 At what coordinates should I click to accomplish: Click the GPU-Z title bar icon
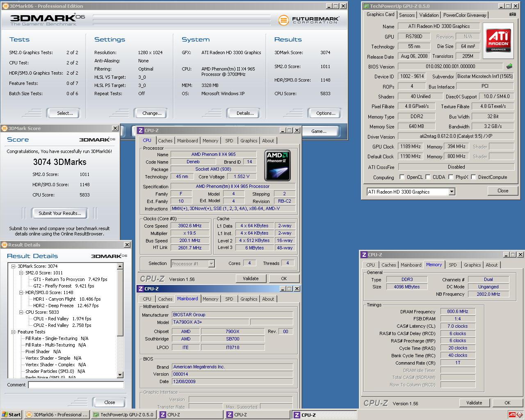pyautogui.click(x=366, y=6)
